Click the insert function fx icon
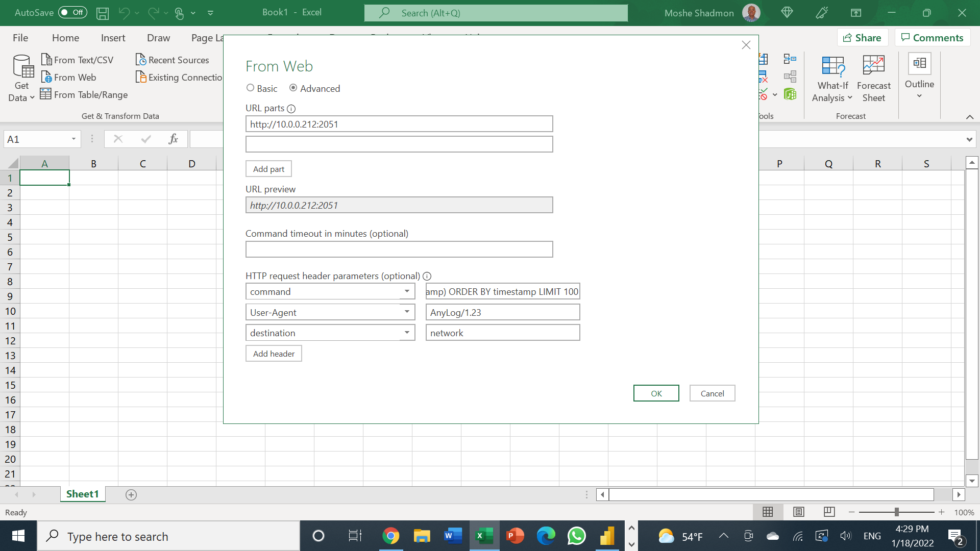 174,139
